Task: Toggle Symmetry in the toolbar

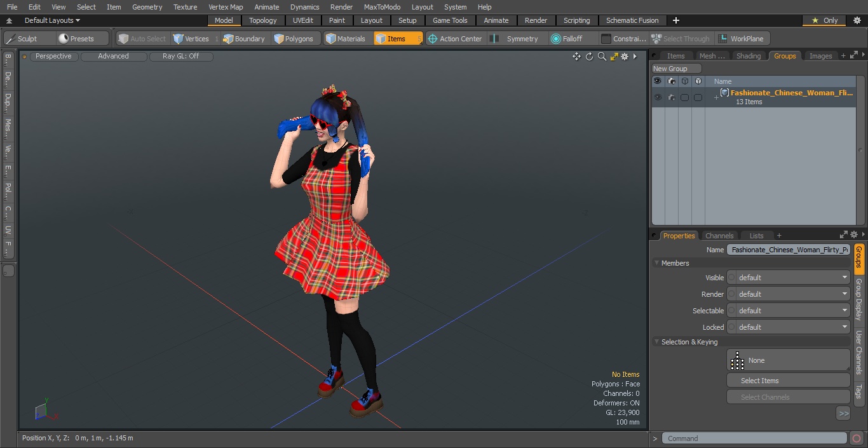Action: (515, 39)
